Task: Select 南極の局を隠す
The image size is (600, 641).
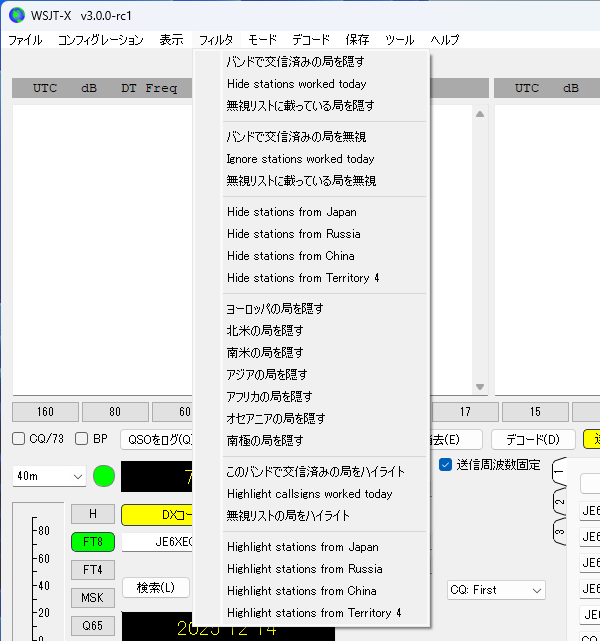Action: (312, 441)
